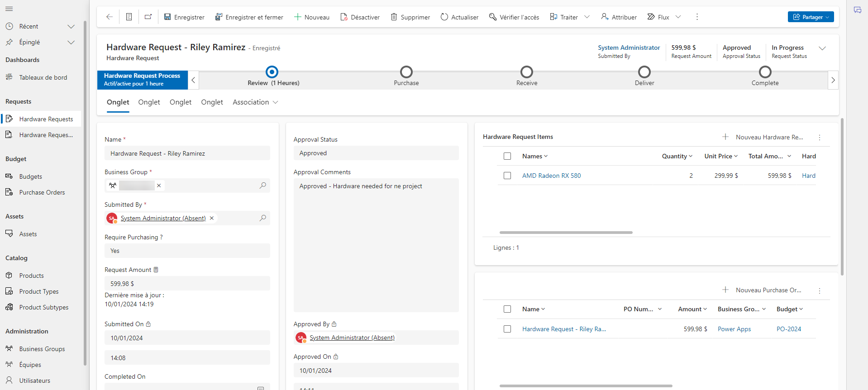Viewport: 868px width, 390px height.
Task: Remove System Administrator from Submitted By
Action: point(211,218)
